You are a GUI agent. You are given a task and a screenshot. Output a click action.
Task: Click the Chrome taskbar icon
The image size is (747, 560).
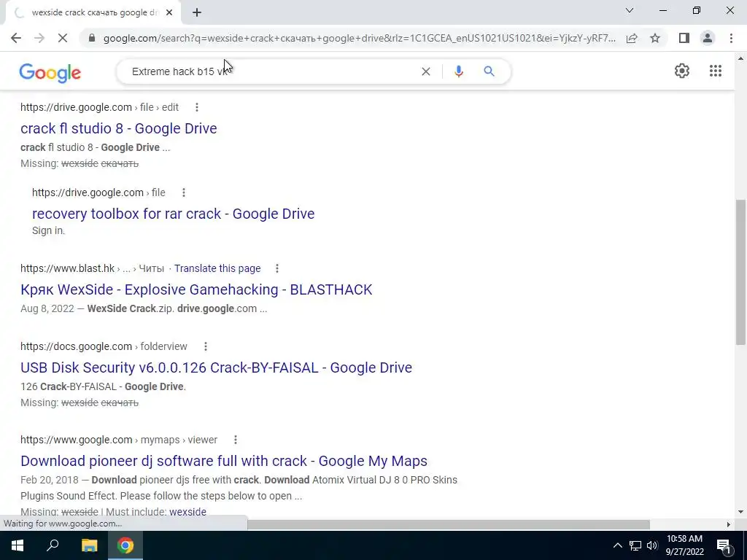(125, 545)
